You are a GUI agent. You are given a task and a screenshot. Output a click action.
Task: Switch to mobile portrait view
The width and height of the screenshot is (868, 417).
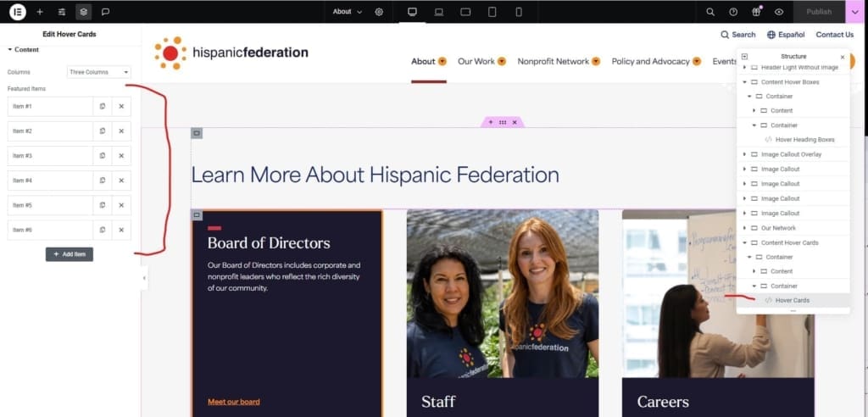pyautogui.click(x=519, y=12)
